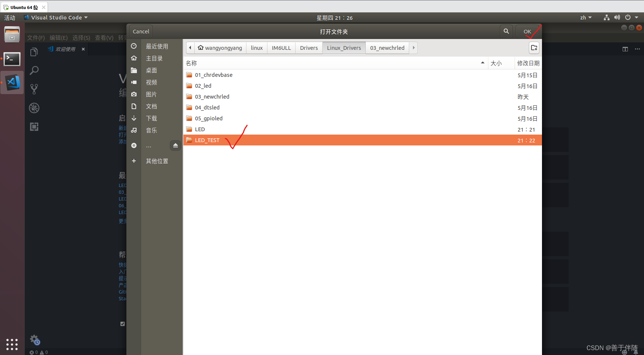Show applications grid in the dock
The image size is (644, 355).
coord(12,344)
